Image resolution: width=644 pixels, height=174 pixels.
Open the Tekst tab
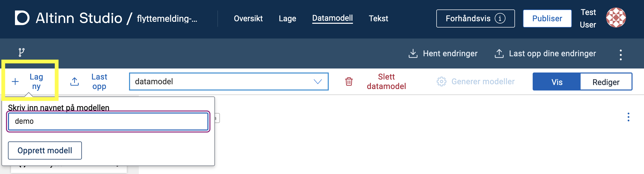click(x=378, y=18)
